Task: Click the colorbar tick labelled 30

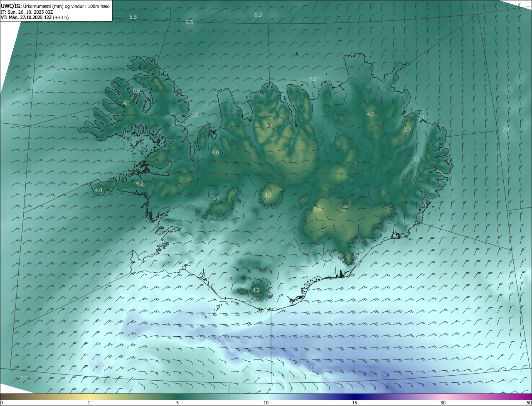Action: (443, 403)
